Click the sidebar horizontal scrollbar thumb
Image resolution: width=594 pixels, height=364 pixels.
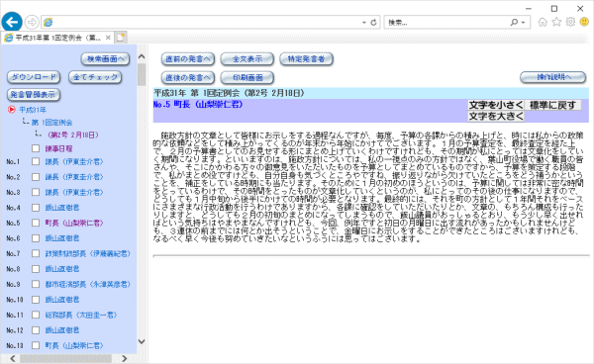(x=66, y=358)
